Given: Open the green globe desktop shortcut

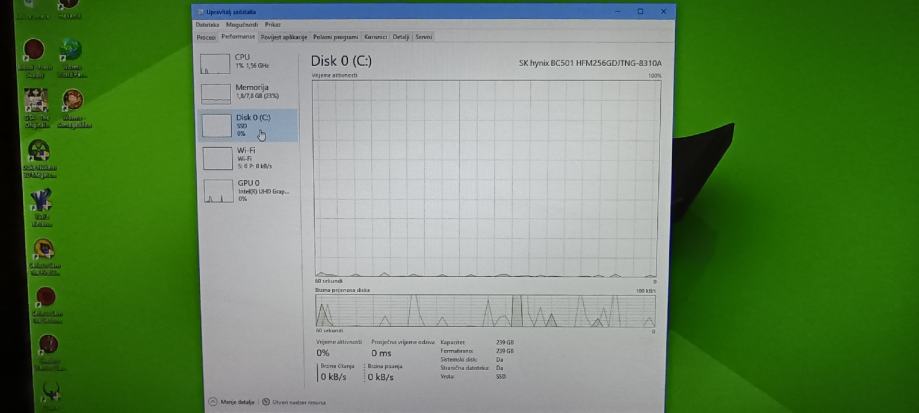Looking at the screenshot, I should tap(70, 50).
